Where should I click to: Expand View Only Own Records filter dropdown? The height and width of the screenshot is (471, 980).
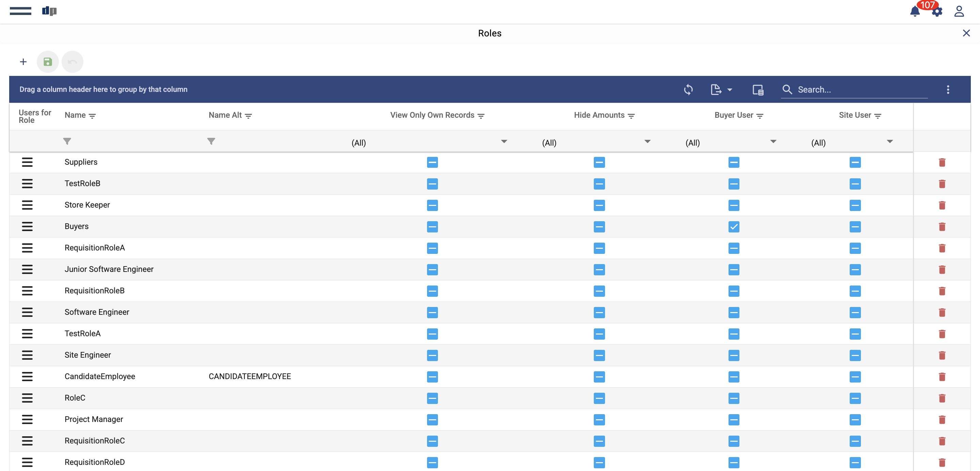tap(504, 142)
